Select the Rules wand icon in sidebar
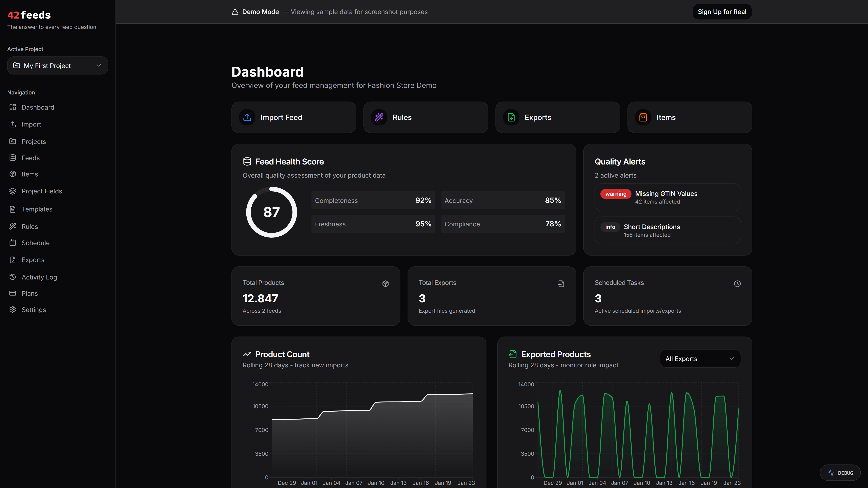This screenshot has width=868, height=488. pos(13,226)
